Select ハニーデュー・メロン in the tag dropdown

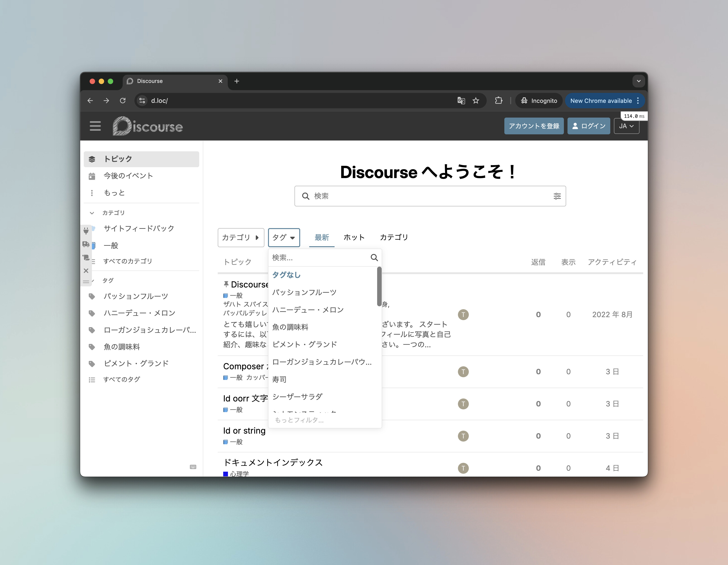click(x=323, y=310)
